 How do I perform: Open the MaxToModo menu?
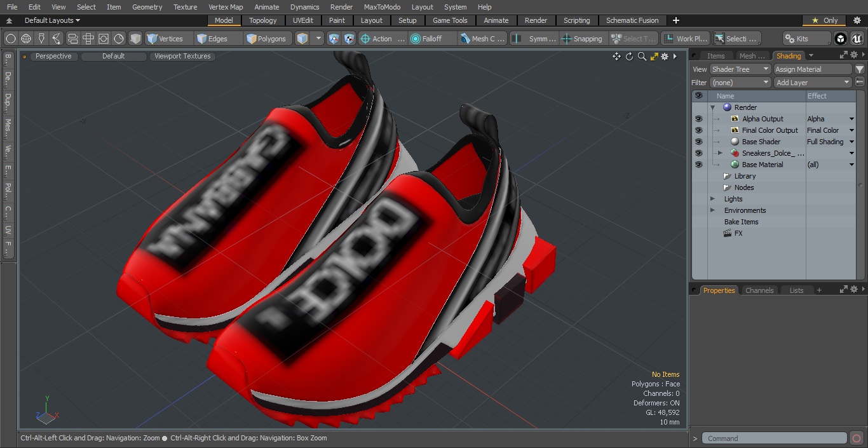382,7
